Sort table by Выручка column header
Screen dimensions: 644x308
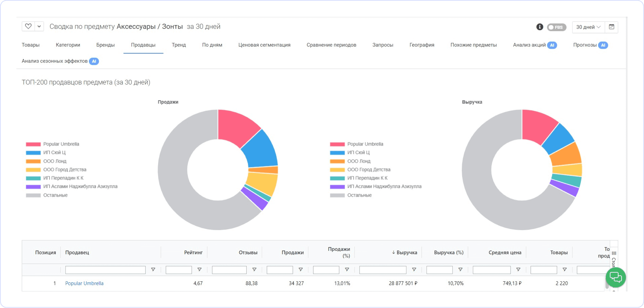coord(406,253)
